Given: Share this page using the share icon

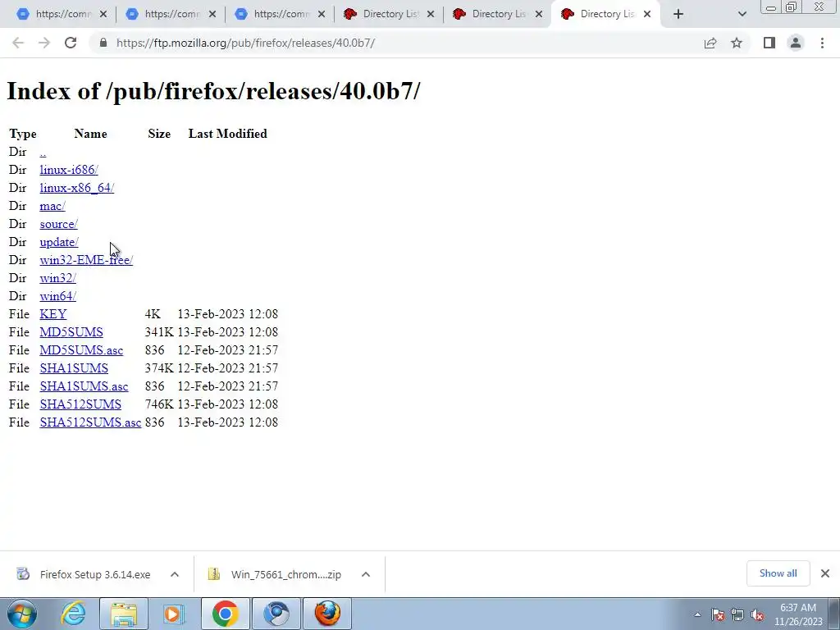Looking at the screenshot, I should click(x=710, y=43).
